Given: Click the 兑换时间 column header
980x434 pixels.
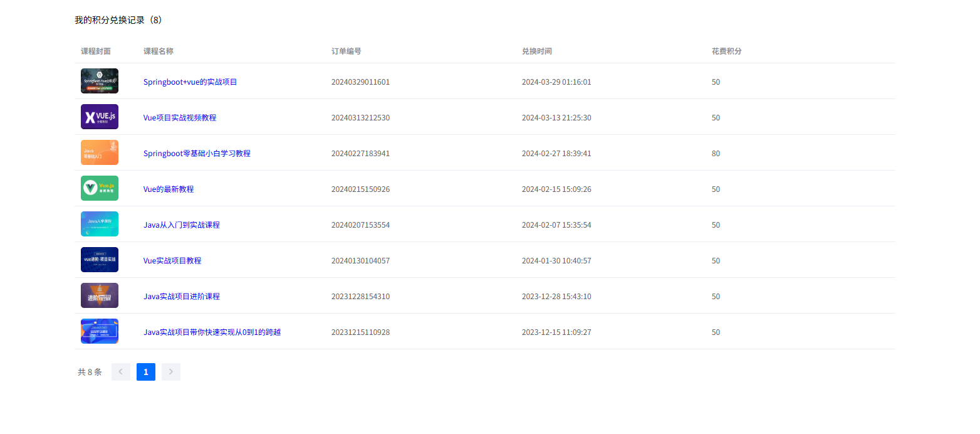Looking at the screenshot, I should 536,51.
